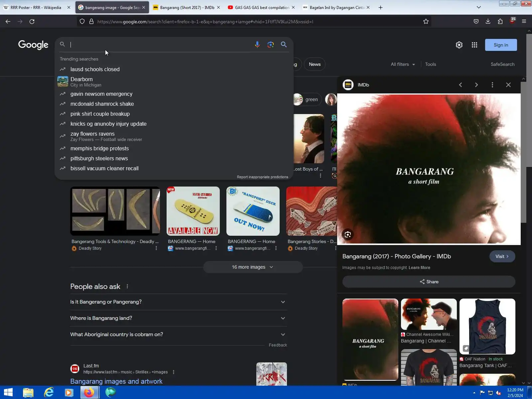This screenshot has width=532, height=399.
Task: Switch to RRR Poster Wikipedia tab
Action: point(36,7)
